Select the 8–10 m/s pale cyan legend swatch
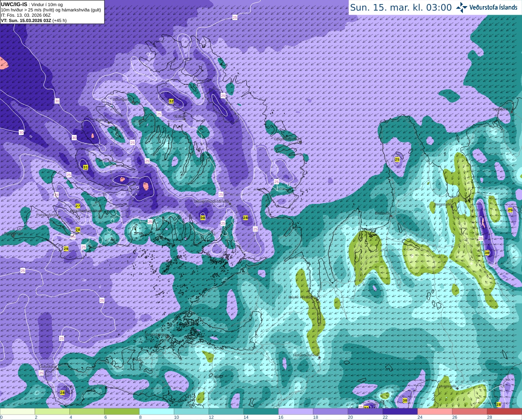The image size is (522, 420). pyautogui.click(x=157, y=411)
